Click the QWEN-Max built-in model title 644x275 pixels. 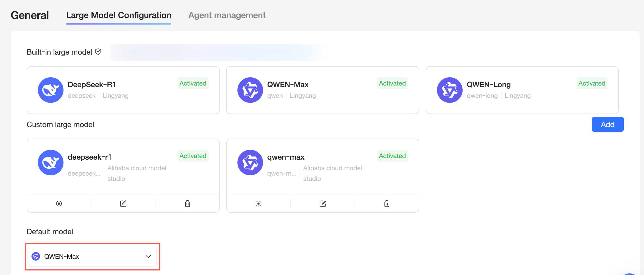[x=288, y=84]
